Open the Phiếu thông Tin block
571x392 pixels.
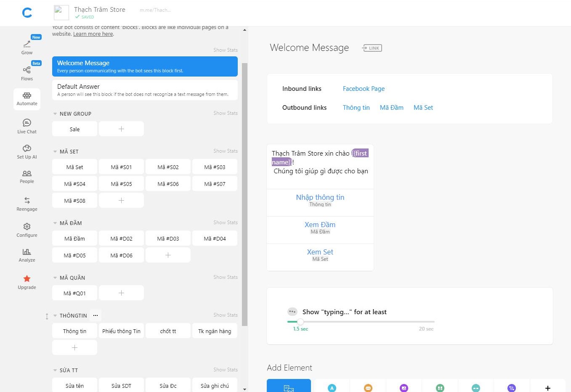click(121, 331)
